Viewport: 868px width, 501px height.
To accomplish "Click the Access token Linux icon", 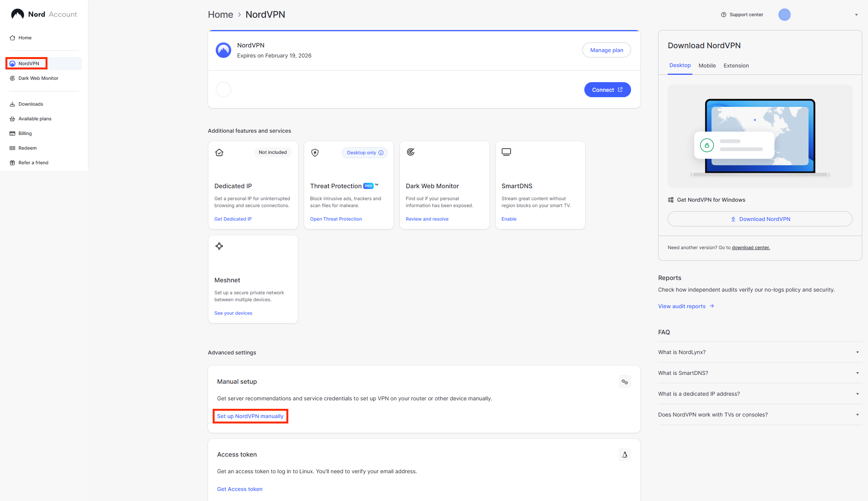I will point(624,455).
